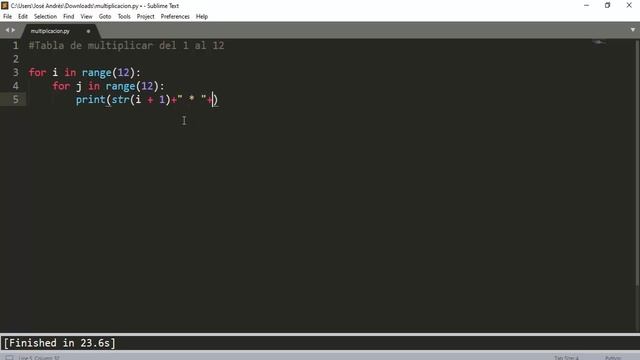Go to next tab with right arrow
The image size is (640, 360).
click(13, 30)
